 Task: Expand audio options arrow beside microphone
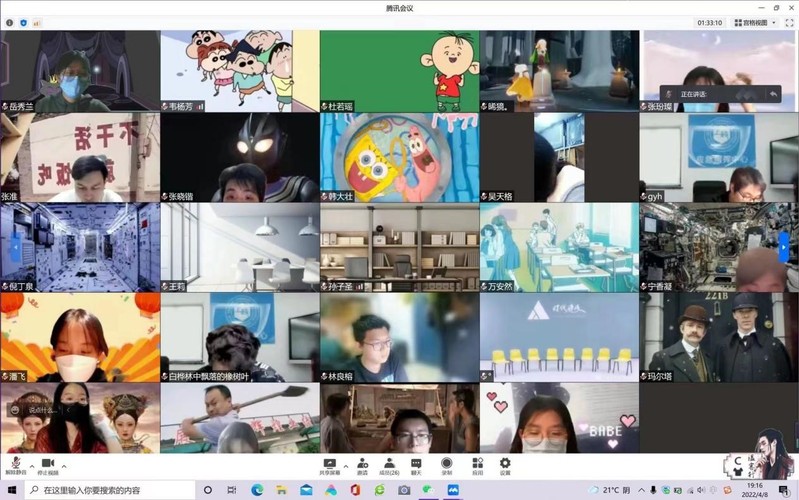(30, 465)
